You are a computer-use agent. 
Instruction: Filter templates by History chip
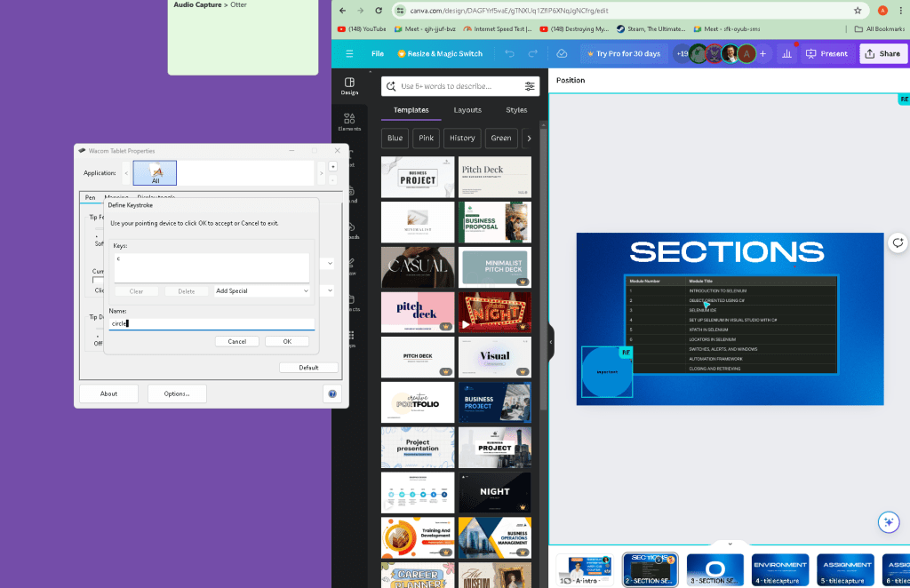pos(462,138)
